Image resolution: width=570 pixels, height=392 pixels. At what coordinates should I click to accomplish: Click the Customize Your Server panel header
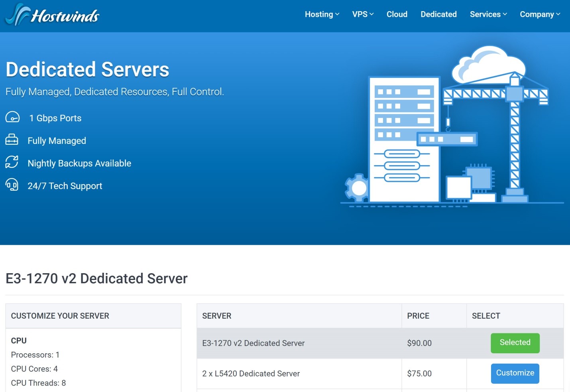click(60, 316)
